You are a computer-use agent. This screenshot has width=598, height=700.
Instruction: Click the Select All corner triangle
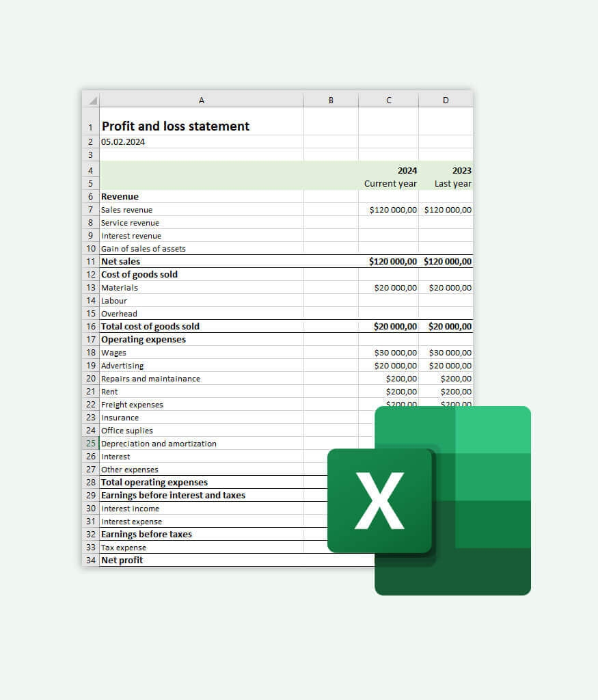click(x=91, y=100)
